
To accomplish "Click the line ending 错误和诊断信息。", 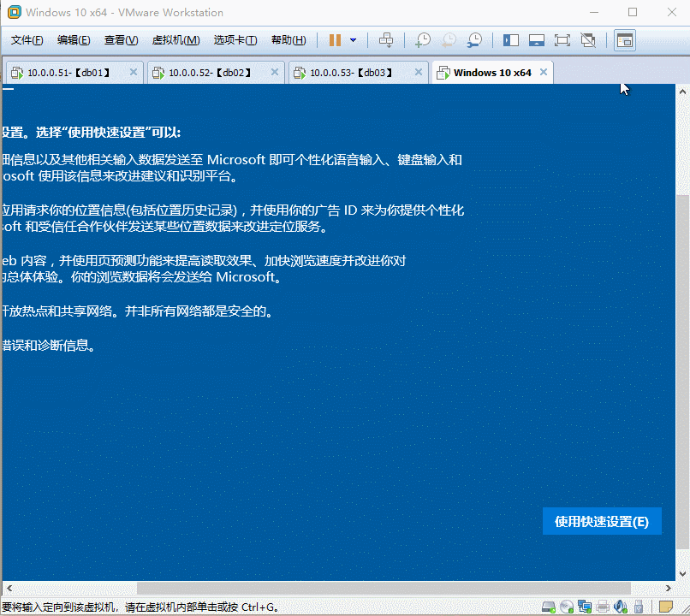I will pyautogui.click(x=49, y=345).
